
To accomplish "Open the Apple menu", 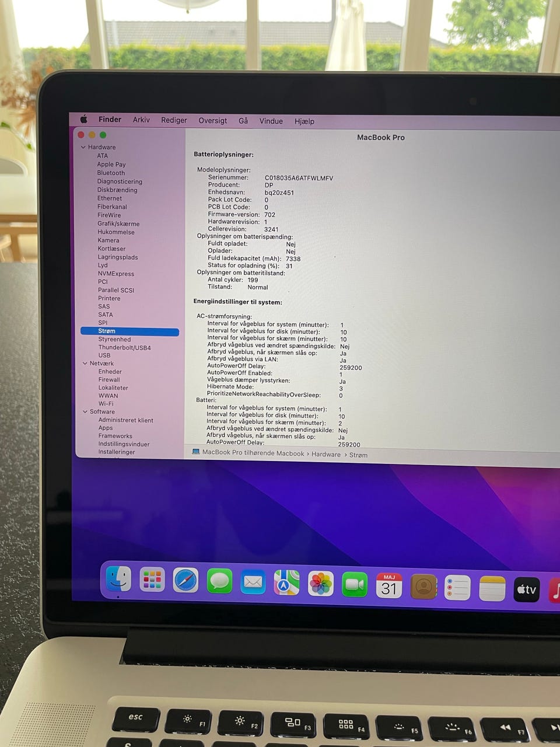I will pos(83,119).
